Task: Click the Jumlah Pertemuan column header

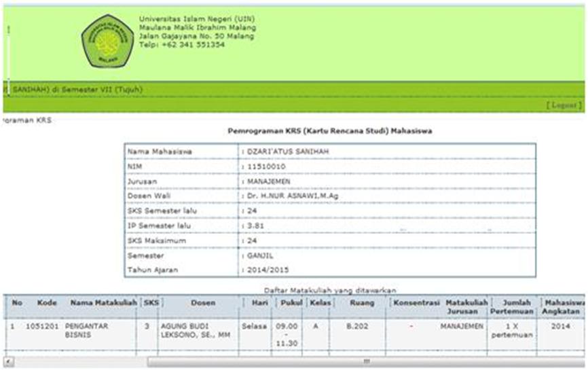Action: [x=511, y=306]
